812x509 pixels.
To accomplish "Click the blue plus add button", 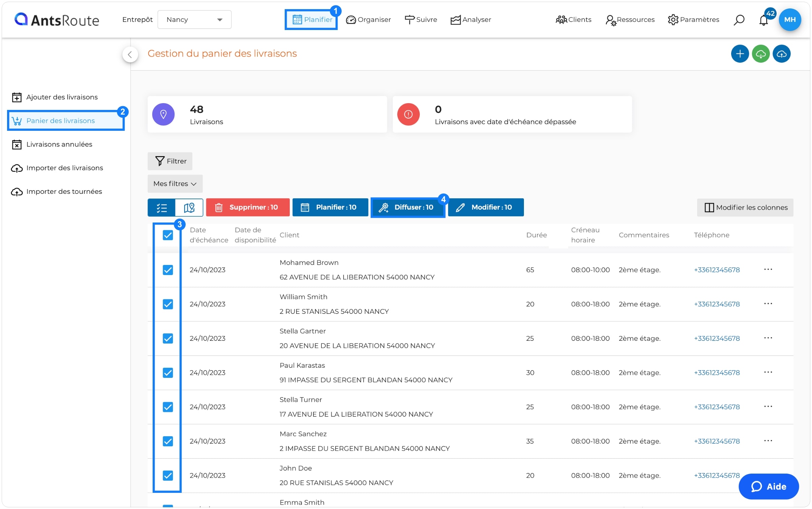I will click(x=740, y=54).
